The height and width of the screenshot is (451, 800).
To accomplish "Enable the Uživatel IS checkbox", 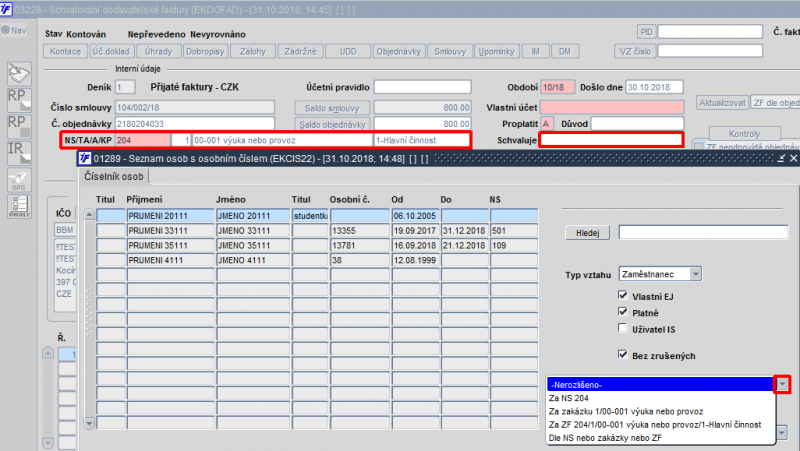I will [623, 327].
